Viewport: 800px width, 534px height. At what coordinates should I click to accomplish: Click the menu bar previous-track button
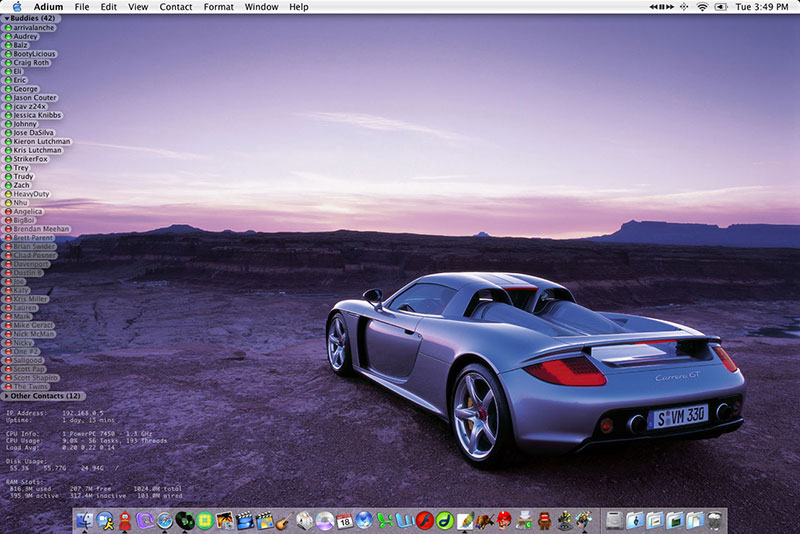[x=653, y=7]
